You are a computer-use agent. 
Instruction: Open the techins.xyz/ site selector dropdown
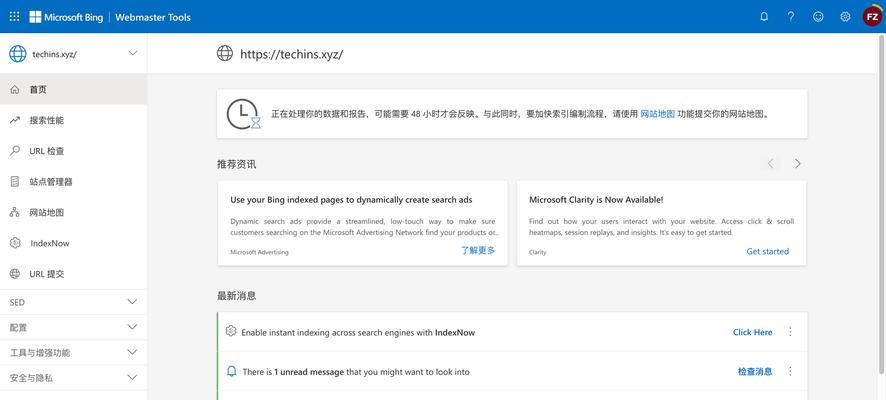point(73,54)
